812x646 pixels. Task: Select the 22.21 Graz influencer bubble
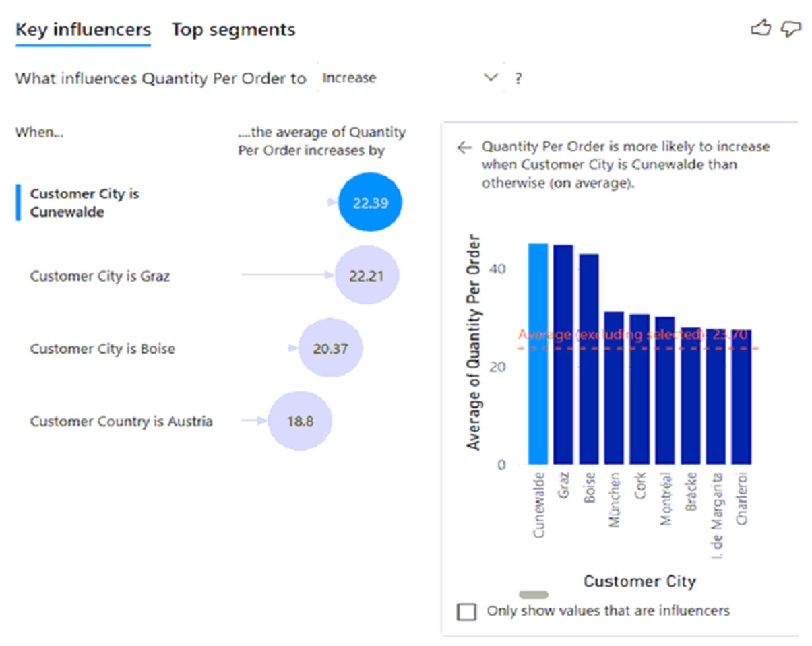(367, 276)
